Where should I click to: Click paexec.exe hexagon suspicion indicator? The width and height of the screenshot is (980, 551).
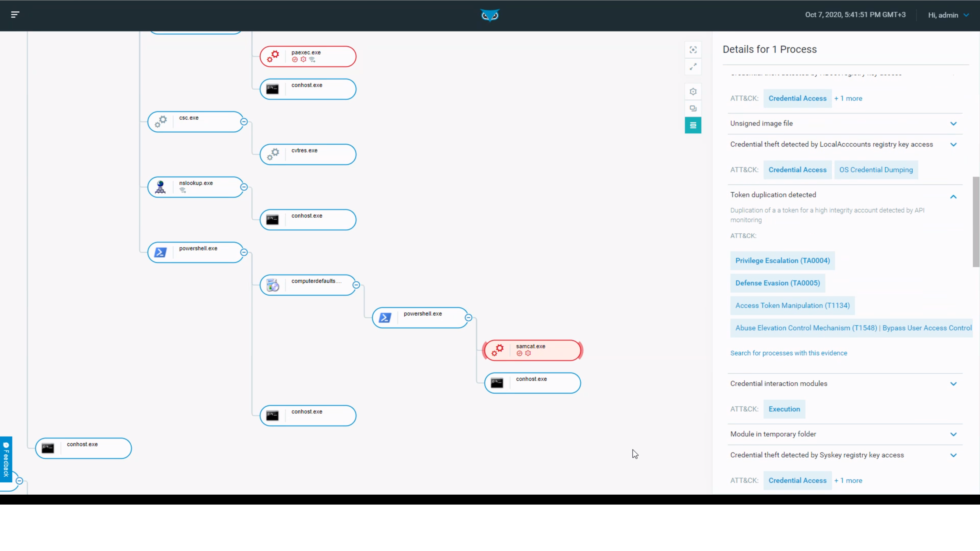pyautogui.click(x=303, y=59)
